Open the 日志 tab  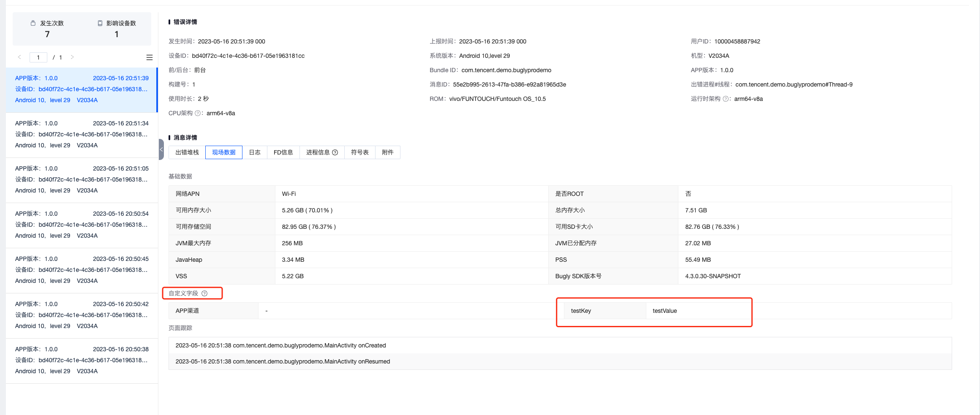[x=255, y=152]
